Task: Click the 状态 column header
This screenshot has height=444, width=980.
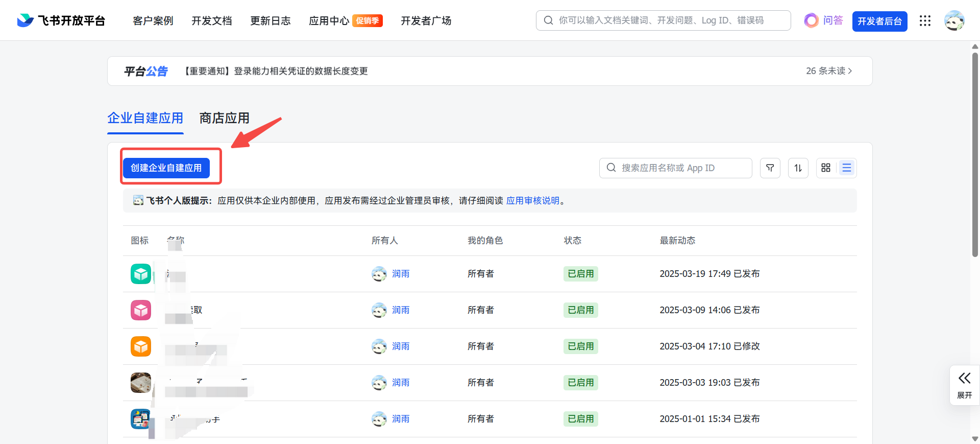Action: [572, 241]
